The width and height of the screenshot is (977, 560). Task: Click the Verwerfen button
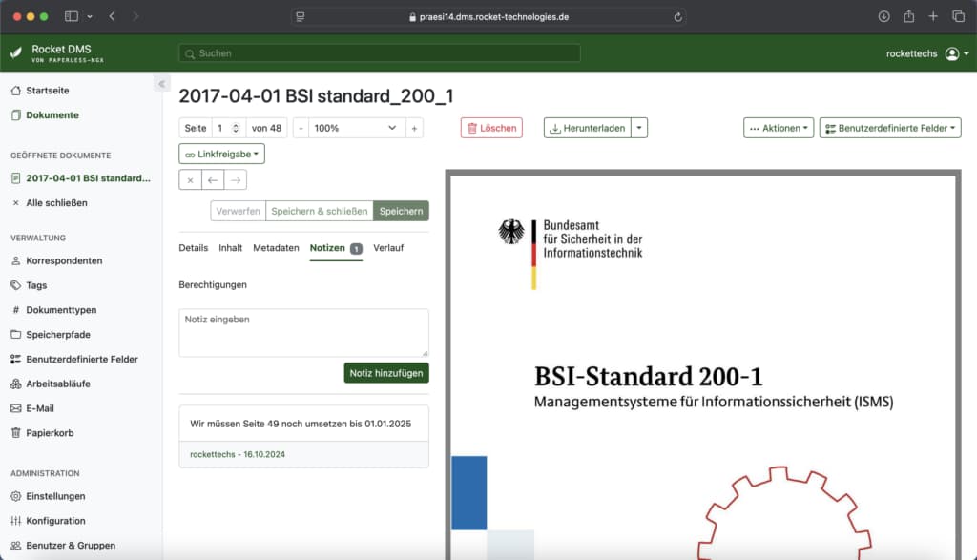click(x=238, y=211)
